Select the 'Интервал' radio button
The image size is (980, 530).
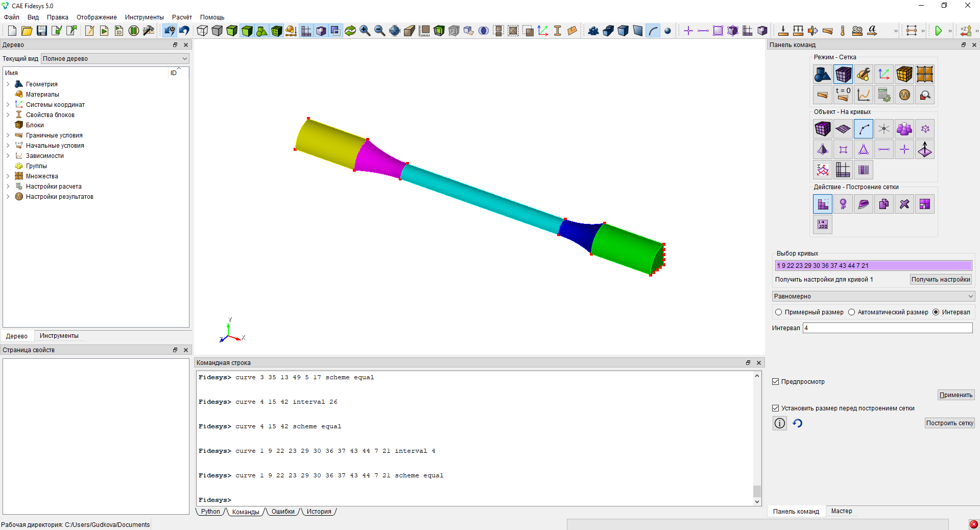tap(936, 312)
